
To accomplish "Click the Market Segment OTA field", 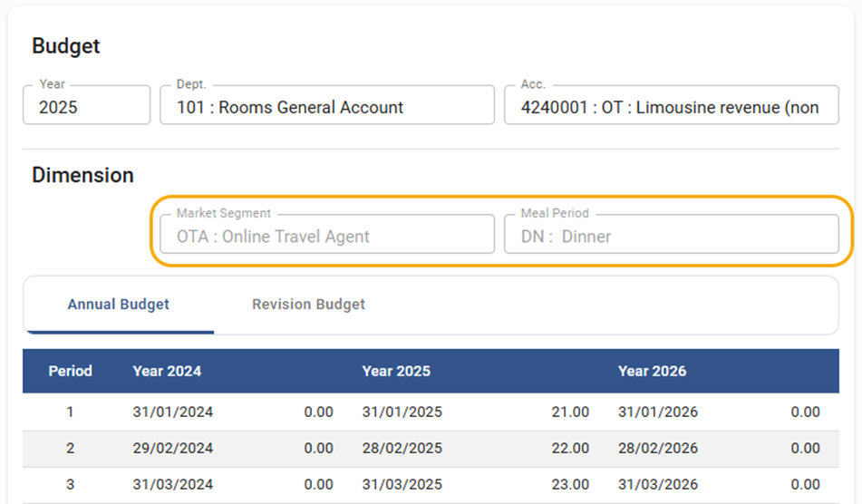I will (326, 236).
